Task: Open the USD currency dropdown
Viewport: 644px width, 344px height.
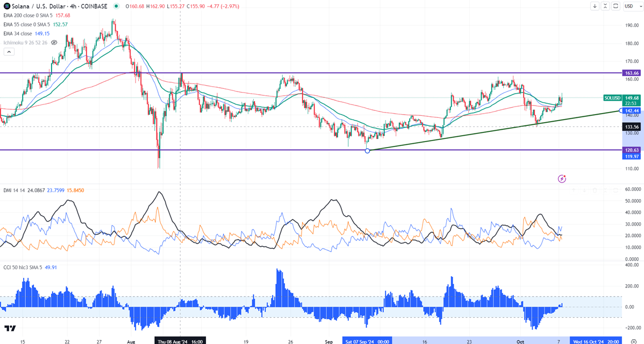Action: (632, 6)
